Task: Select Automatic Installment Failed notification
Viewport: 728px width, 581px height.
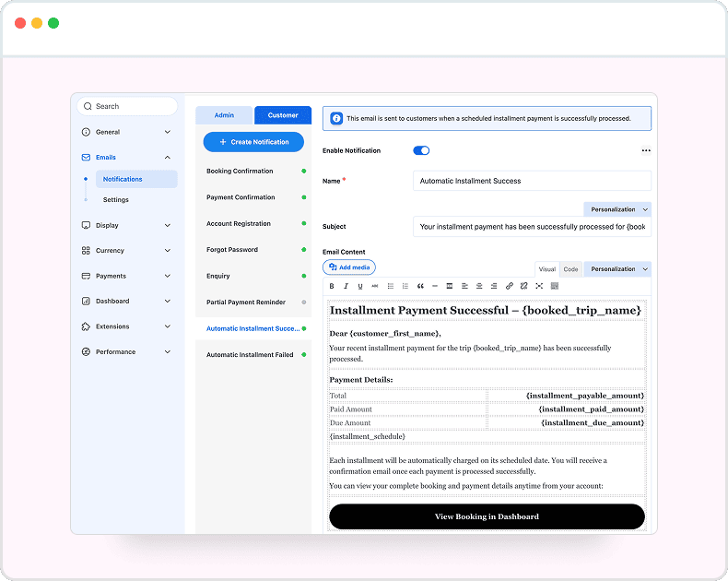Action: pyautogui.click(x=253, y=355)
